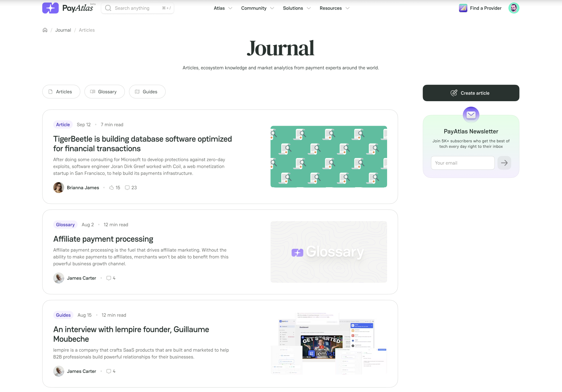The width and height of the screenshot is (562, 392).
Task: Click the home icon in breadcrumb
Action: pyautogui.click(x=45, y=30)
